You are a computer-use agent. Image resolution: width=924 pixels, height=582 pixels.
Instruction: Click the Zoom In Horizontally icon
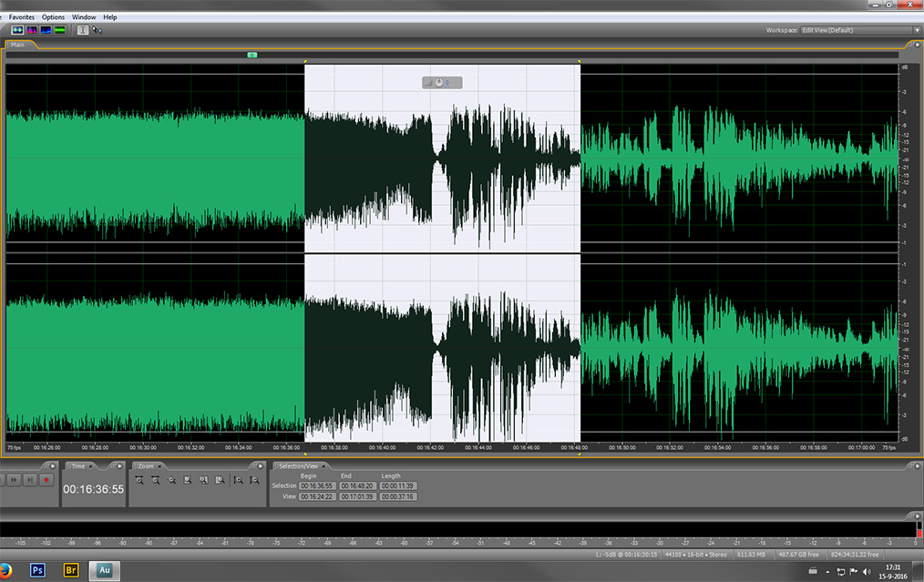(x=139, y=480)
